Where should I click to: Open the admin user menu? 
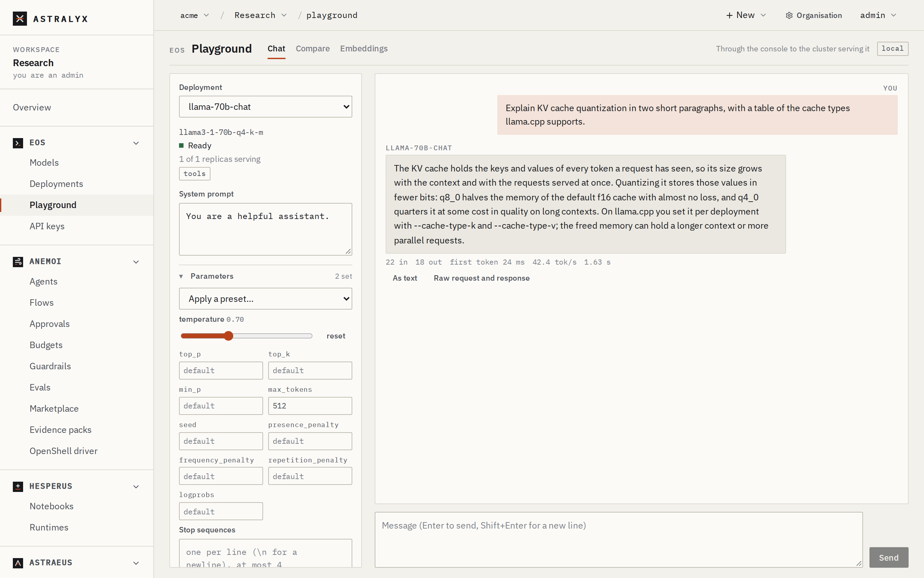[x=878, y=15]
